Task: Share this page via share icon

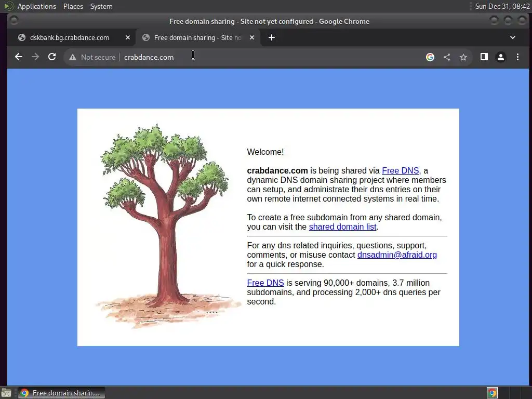Action: tap(447, 57)
